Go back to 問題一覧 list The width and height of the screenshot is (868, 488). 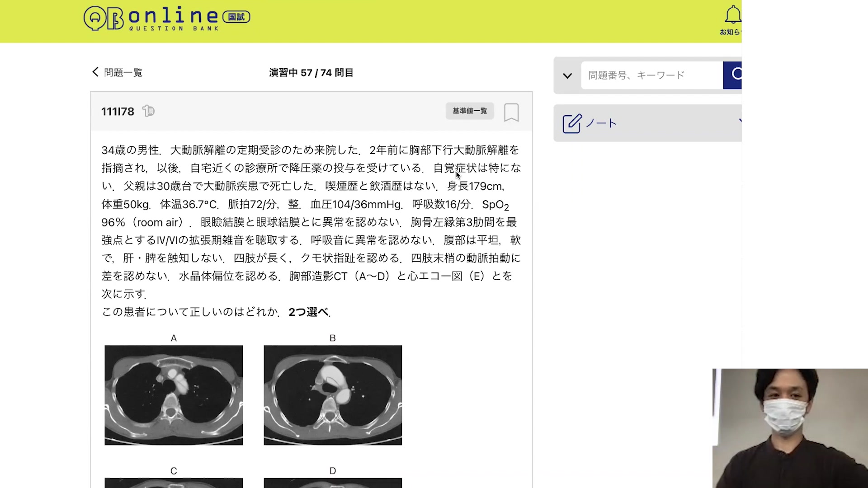pos(123,73)
